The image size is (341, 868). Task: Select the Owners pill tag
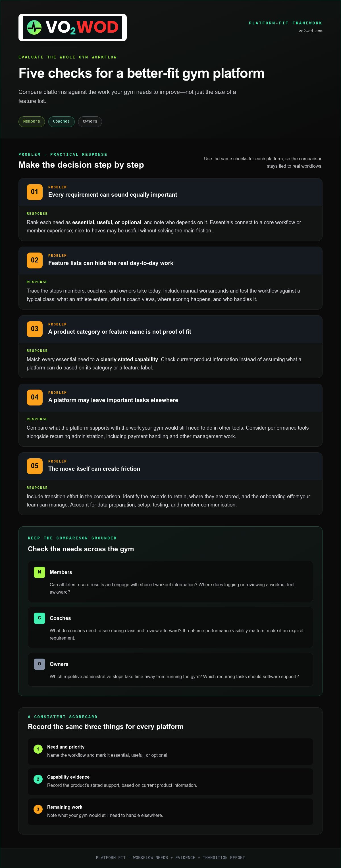pos(90,122)
